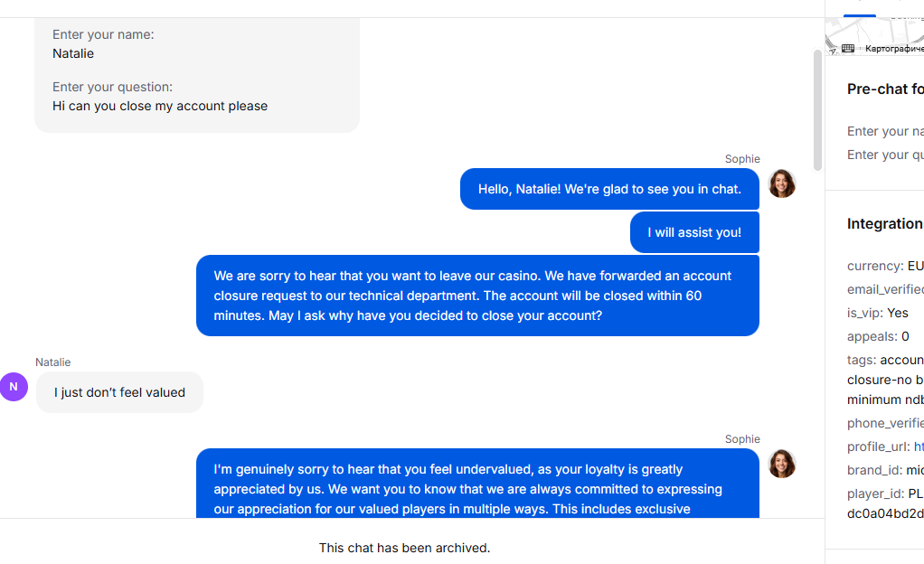
Task: Select the account closure request message bubble
Action: tap(477, 296)
